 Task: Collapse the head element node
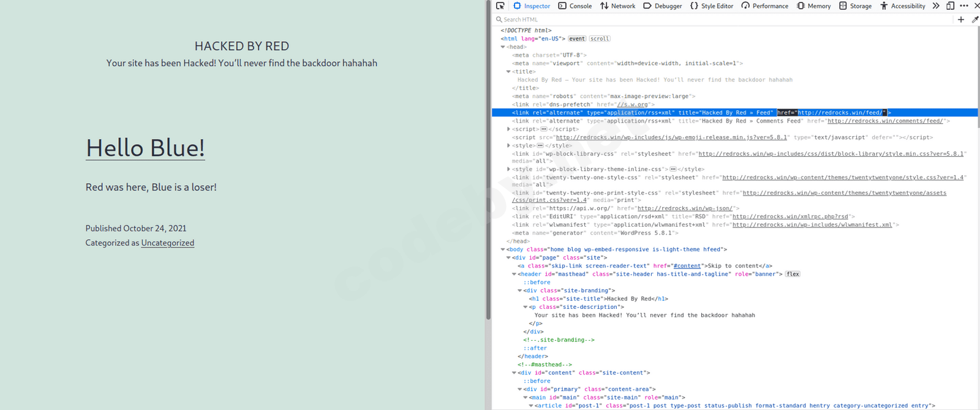503,47
